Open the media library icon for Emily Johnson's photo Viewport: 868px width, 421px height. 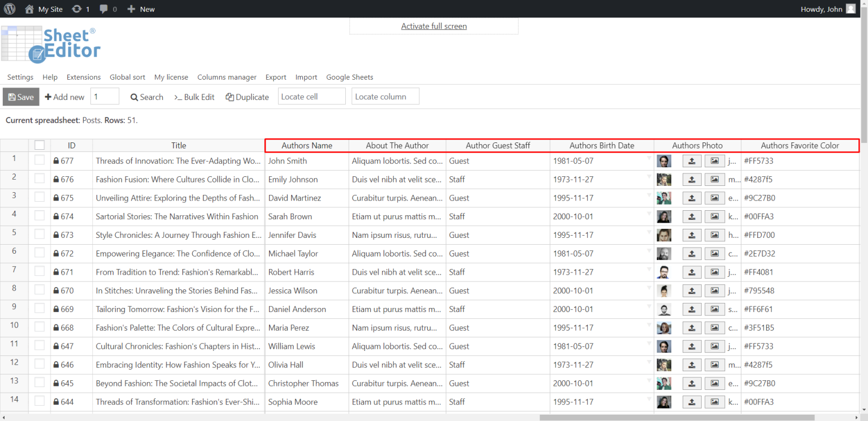coord(714,179)
